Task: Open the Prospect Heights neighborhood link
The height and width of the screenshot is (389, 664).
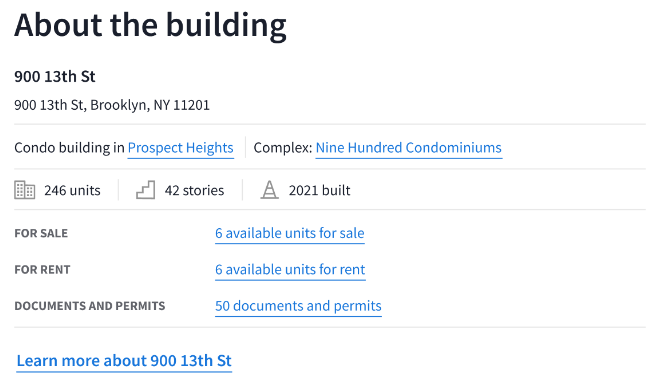Action: [x=180, y=148]
